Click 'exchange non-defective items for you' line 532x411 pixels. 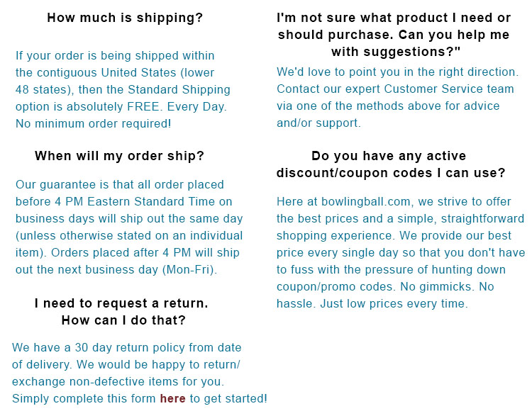(118, 381)
